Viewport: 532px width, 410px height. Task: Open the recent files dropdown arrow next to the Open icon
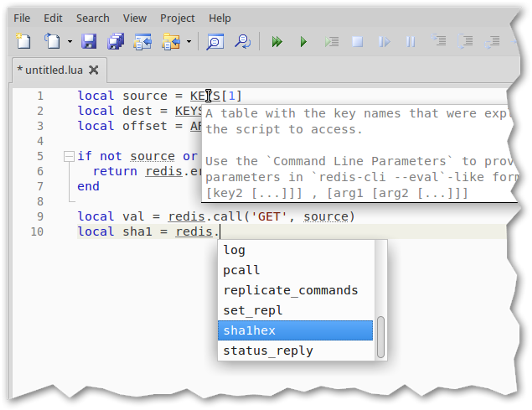70,42
